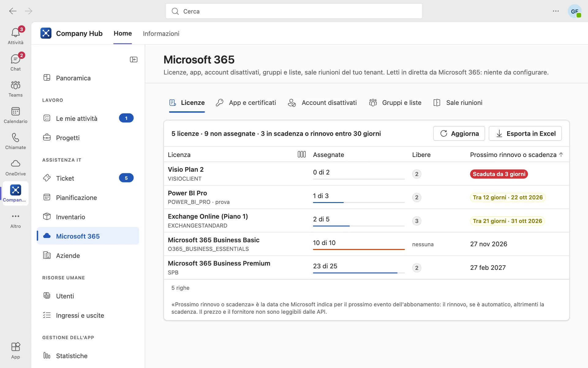This screenshot has width=588, height=368.
Task: Open the Teams section icon
Action: tap(16, 89)
